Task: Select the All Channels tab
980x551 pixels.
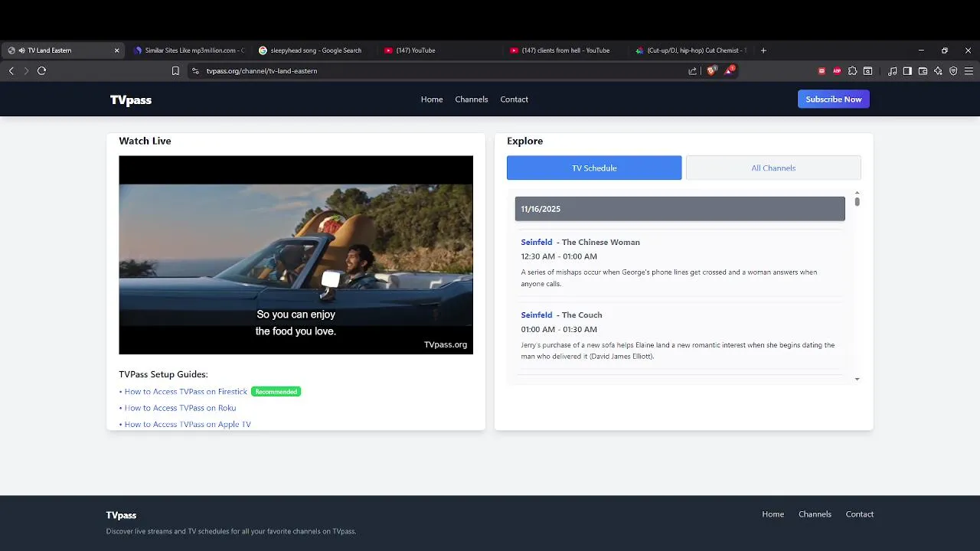Action: 773,168
